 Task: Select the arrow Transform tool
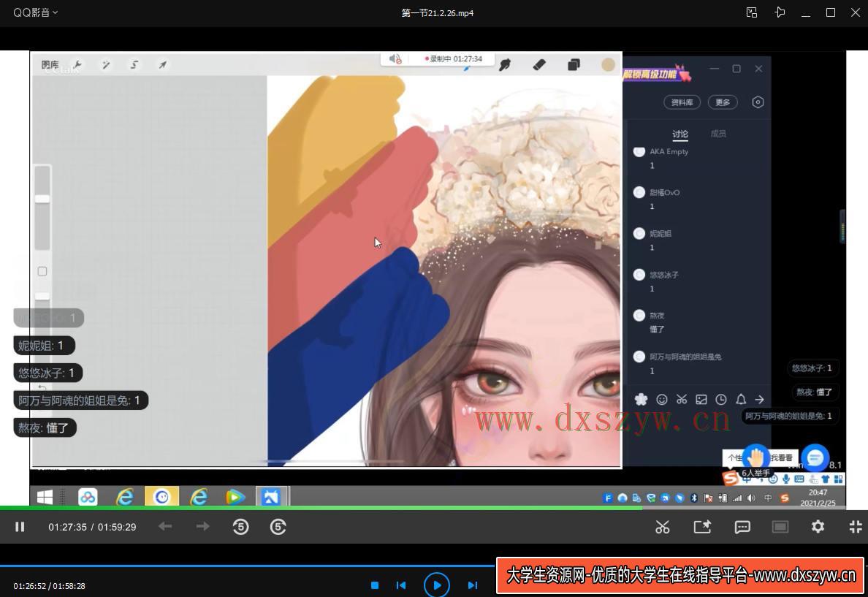click(x=162, y=65)
